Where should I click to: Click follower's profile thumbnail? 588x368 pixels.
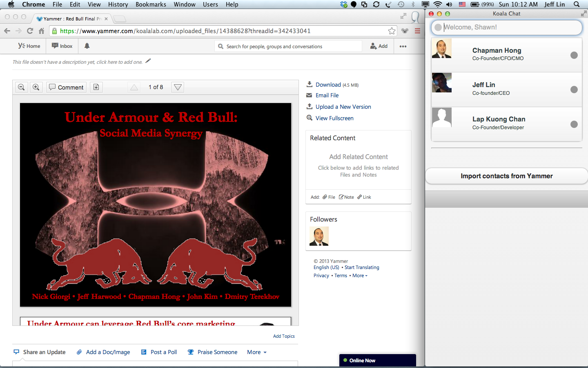pyautogui.click(x=319, y=236)
